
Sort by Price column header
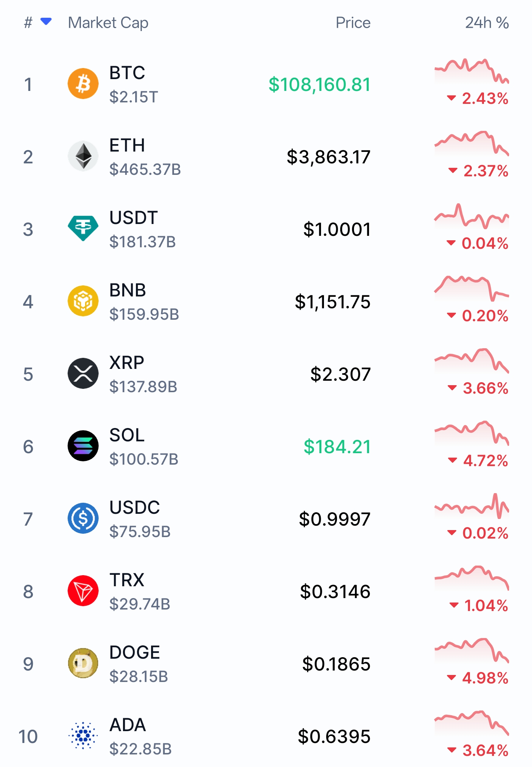click(x=353, y=23)
